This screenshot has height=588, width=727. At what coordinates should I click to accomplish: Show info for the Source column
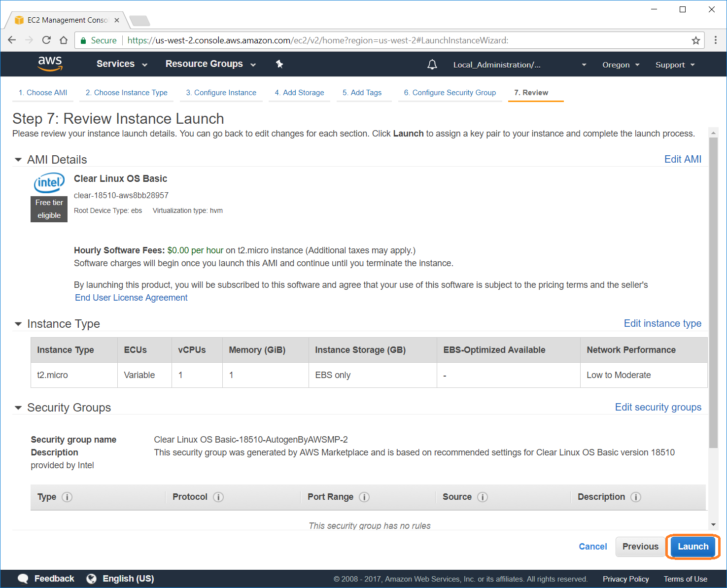(x=483, y=497)
